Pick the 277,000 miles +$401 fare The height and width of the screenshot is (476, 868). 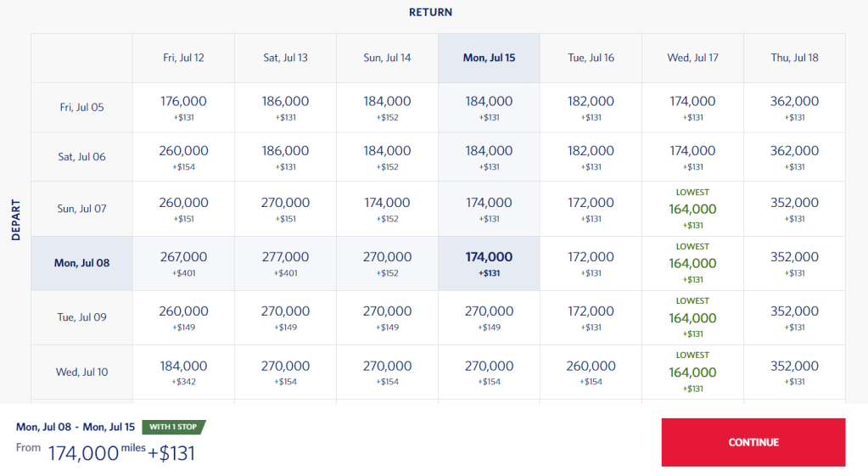coord(285,263)
